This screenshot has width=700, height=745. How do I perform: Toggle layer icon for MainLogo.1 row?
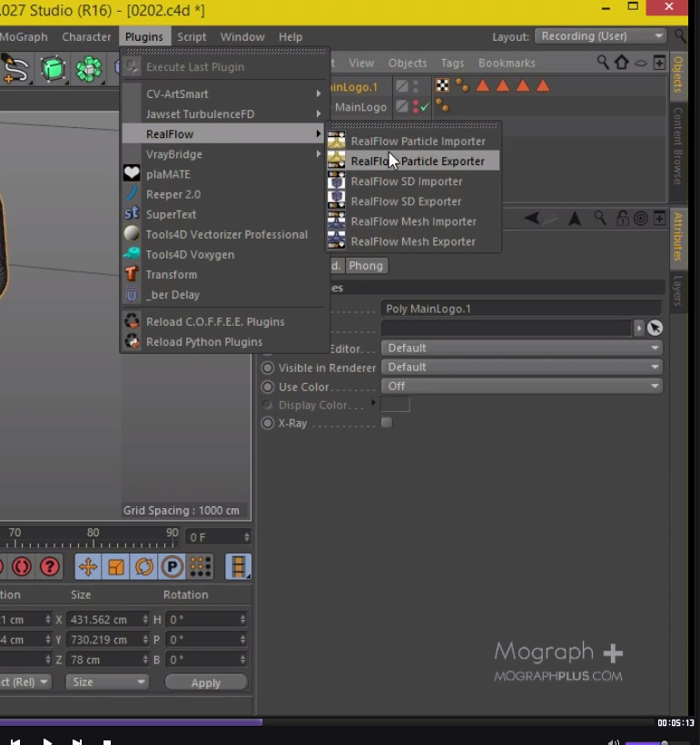pos(402,86)
